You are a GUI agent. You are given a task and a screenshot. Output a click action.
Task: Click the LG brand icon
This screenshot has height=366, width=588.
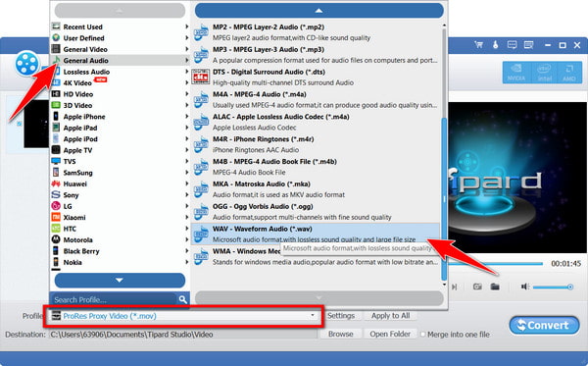[56, 206]
